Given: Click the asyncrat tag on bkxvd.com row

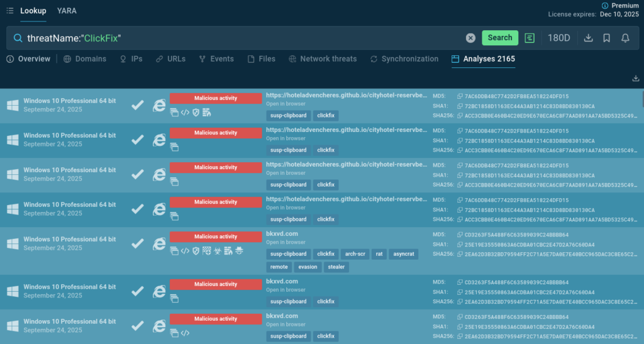Looking at the screenshot, I should (402, 254).
